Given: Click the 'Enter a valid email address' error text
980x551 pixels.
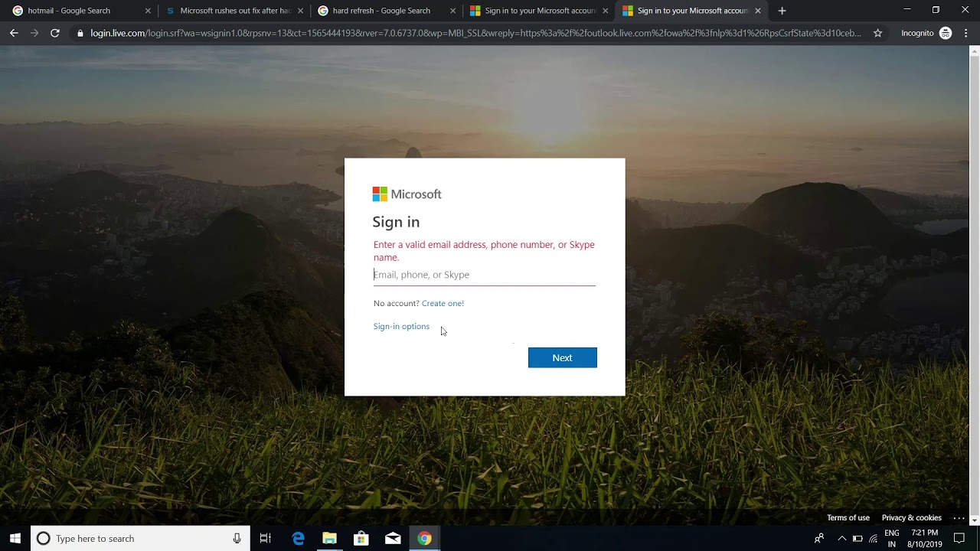Looking at the screenshot, I should (x=484, y=251).
